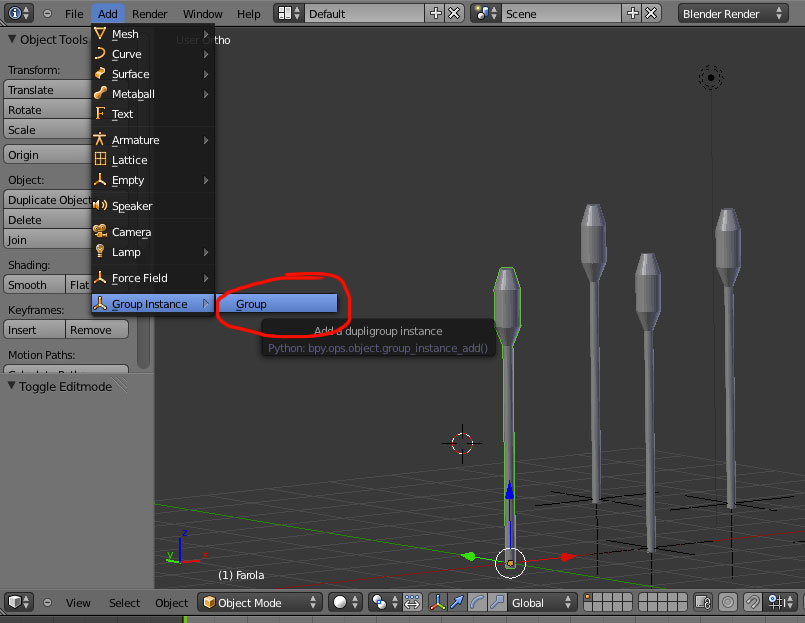Enable the scale manipulator mode
Viewport: 805px width, 623px height.
tap(497, 602)
